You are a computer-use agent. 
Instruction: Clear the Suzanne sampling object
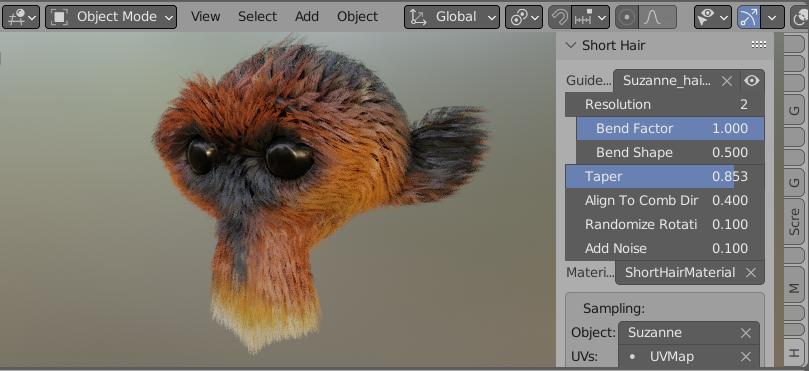click(x=746, y=333)
